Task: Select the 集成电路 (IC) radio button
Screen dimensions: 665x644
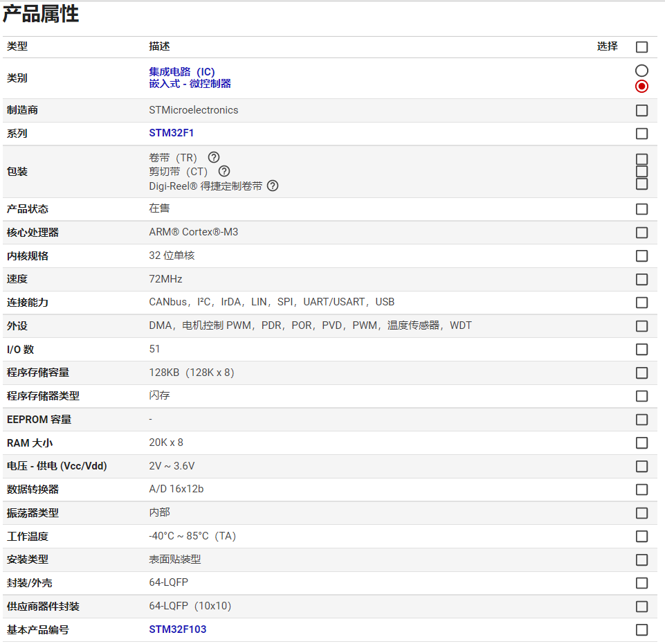Action: tap(641, 71)
